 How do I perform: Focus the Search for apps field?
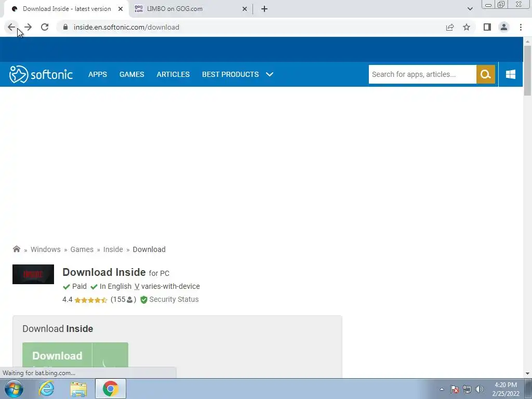tap(422, 74)
